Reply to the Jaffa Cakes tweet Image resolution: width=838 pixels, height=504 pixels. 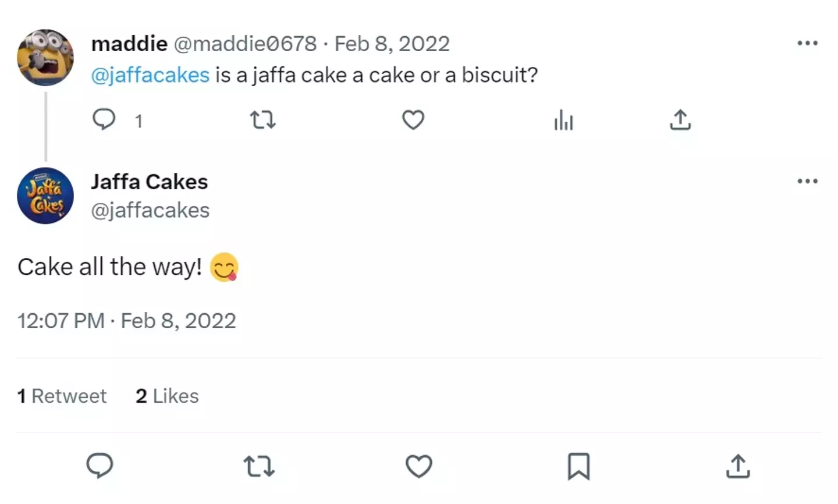100,466
